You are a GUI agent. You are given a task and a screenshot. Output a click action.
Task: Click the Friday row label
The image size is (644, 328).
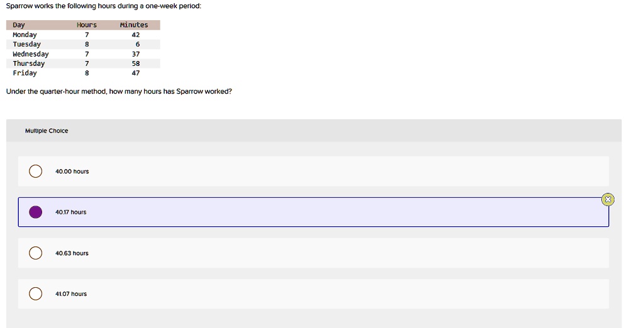coord(25,73)
